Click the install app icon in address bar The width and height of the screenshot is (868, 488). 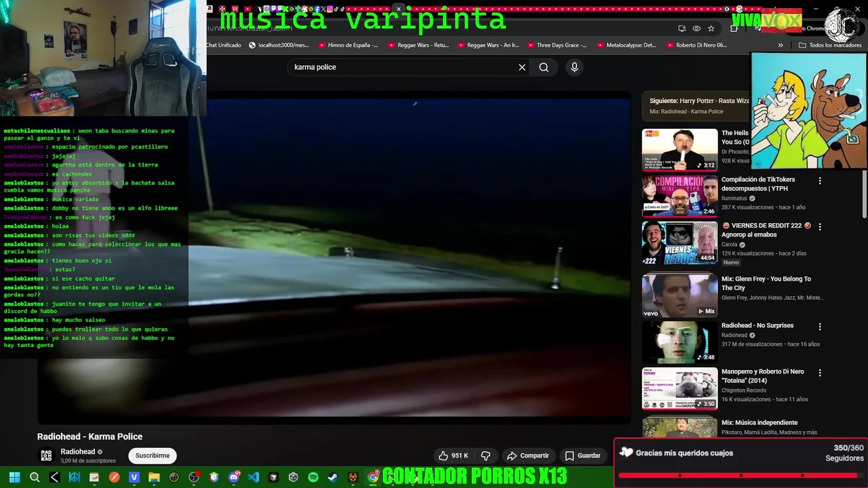click(x=682, y=28)
